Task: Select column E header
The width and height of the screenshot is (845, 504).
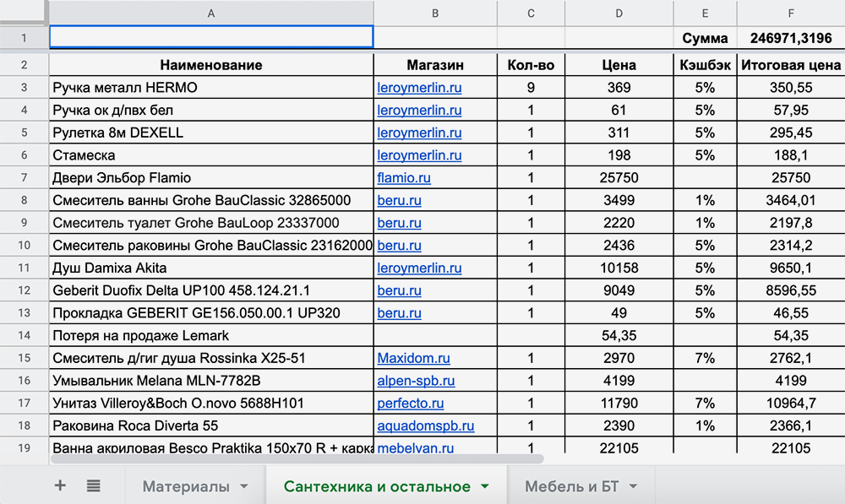Action: click(705, 13)
